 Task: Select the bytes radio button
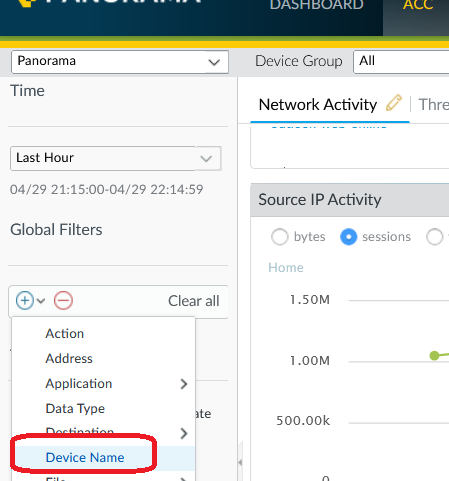coord(279,237)
